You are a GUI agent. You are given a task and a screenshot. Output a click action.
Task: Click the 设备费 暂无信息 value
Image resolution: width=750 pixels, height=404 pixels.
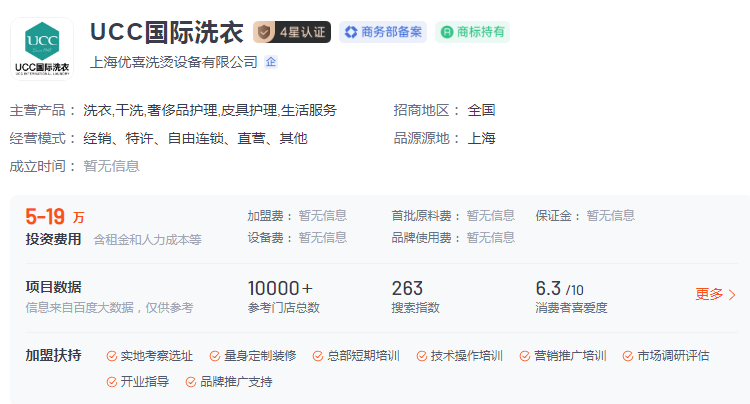323,238
